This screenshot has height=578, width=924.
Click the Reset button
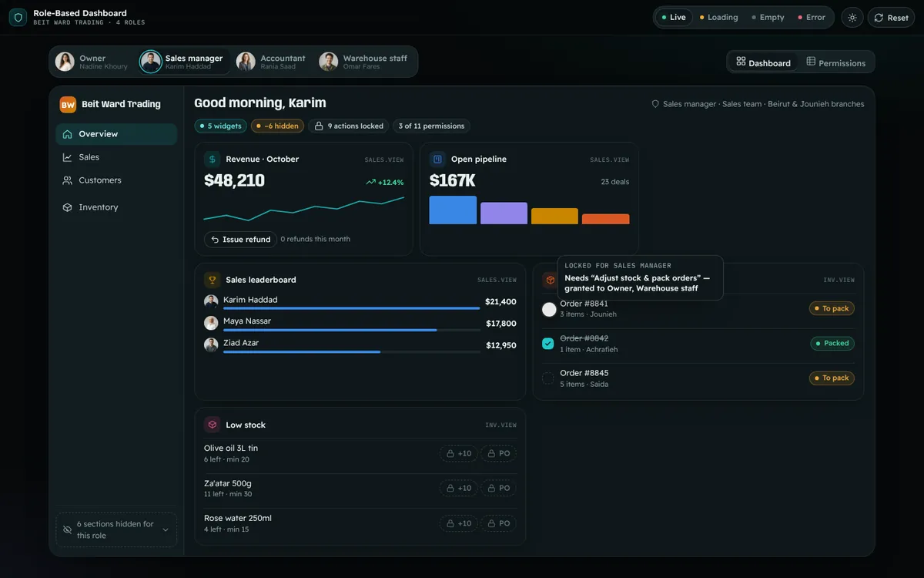pyautogui.click(x=891, y=17)
